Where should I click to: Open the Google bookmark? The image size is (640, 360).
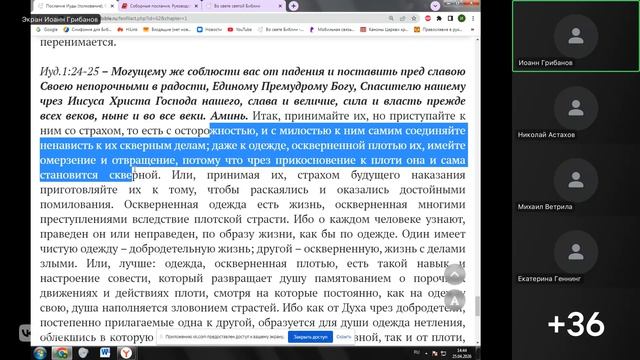(47, 29)
